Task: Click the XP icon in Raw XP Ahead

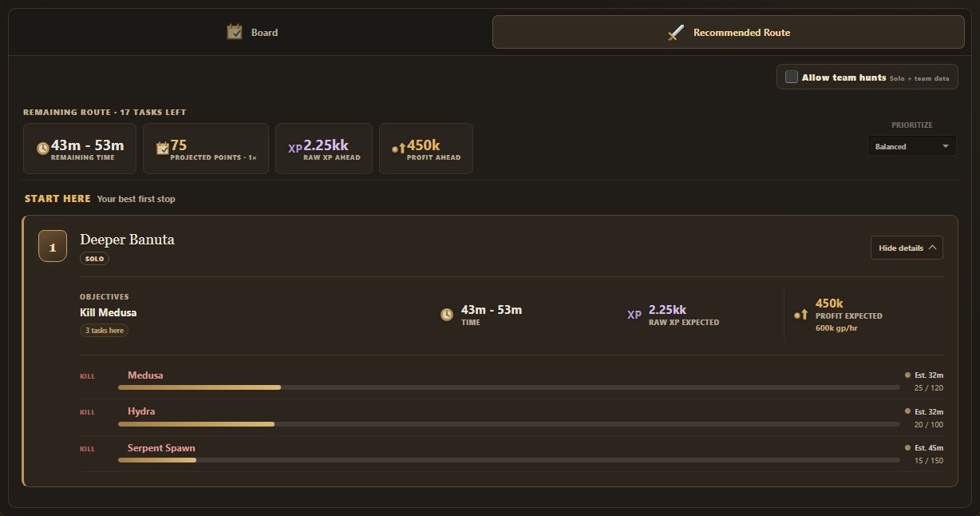Action: (295, 149)
